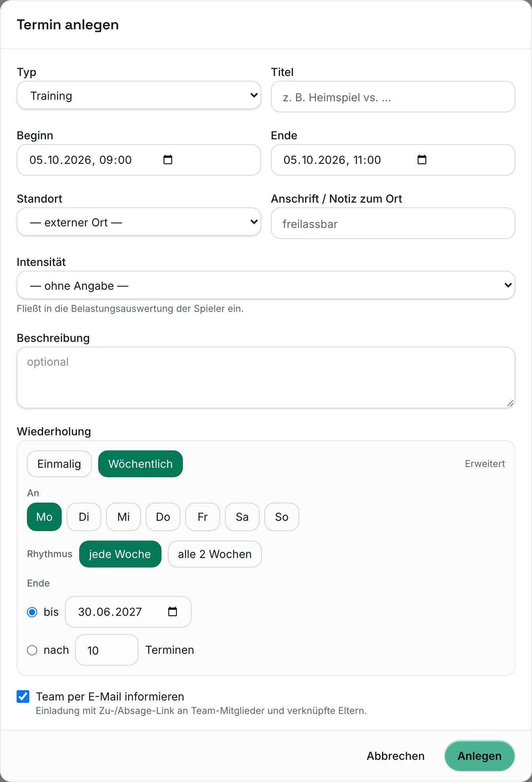
Task: Click the Ende date text 05.10.2026, 11:00
Action: point(332,160)
